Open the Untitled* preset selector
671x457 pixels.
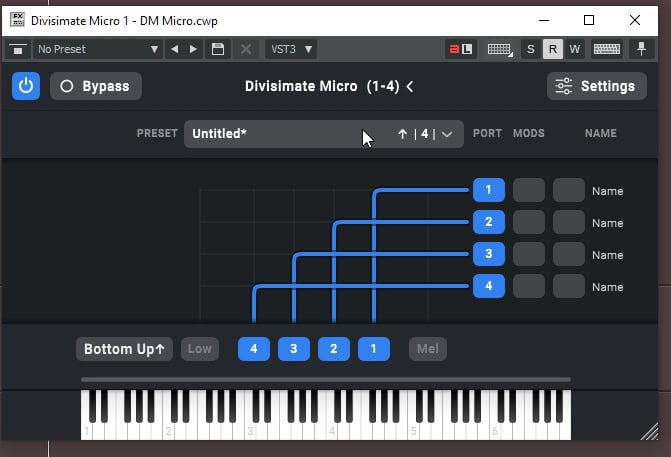point(324,134)
